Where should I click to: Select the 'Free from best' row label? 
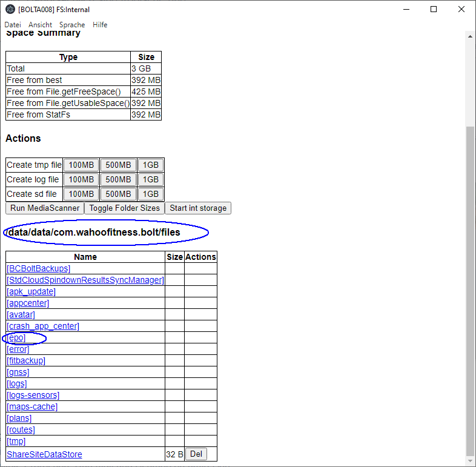(35, 80)
